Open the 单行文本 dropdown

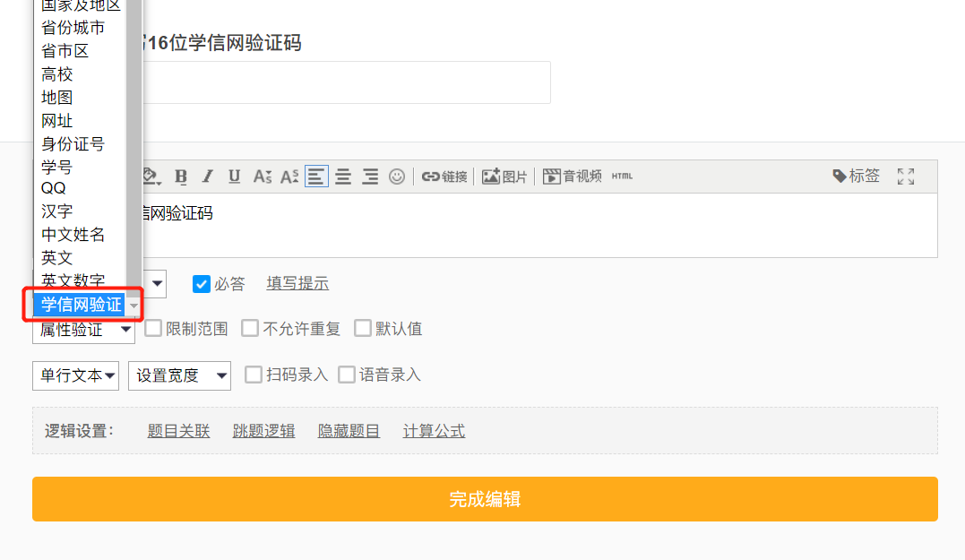pyautogui.click(x=75, y=375)
